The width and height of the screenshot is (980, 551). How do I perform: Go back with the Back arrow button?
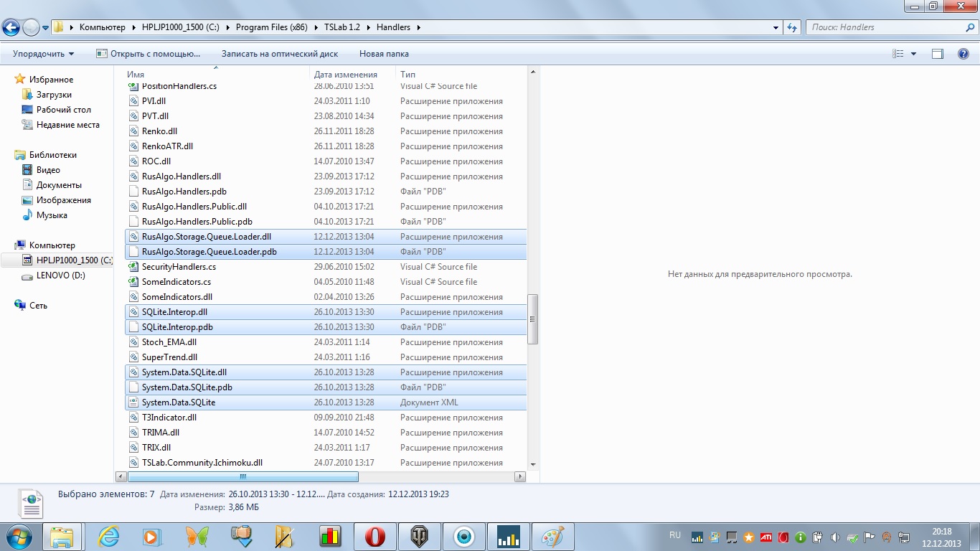[11, 28]
